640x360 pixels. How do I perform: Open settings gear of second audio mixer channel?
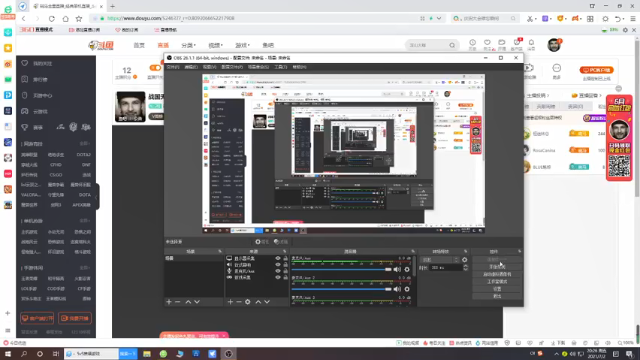407,289
